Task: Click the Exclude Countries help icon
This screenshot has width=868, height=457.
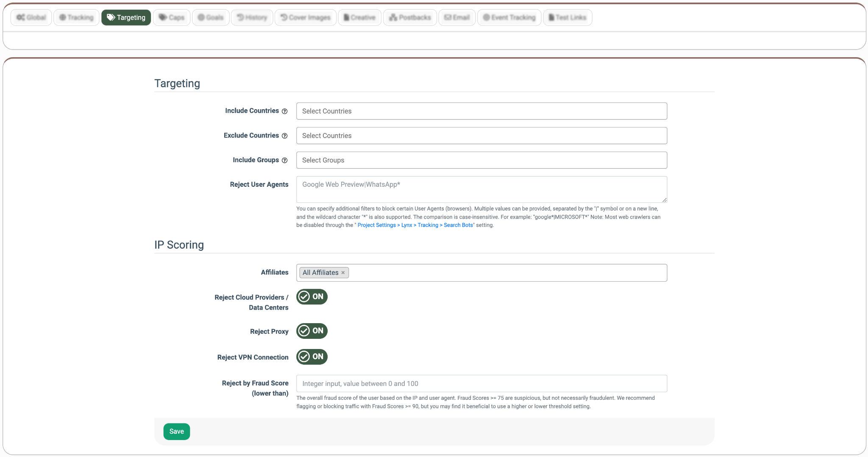Action: click(285, 136)
